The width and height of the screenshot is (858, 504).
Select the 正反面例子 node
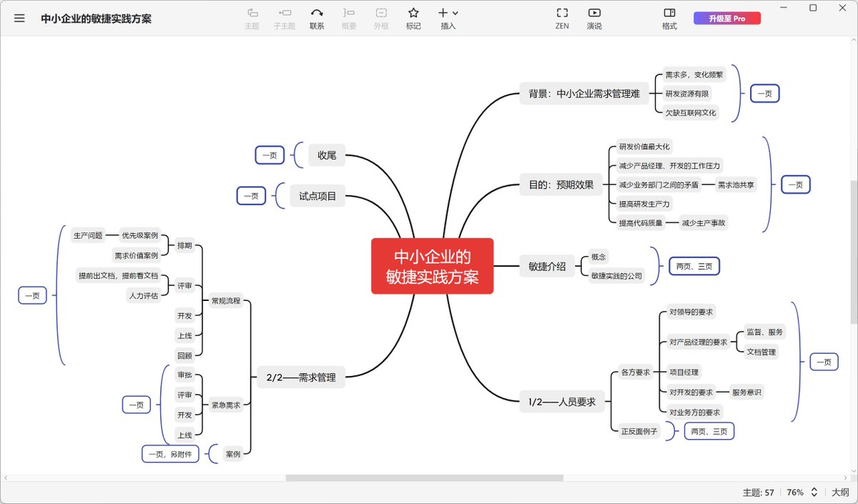pos(639,431)
